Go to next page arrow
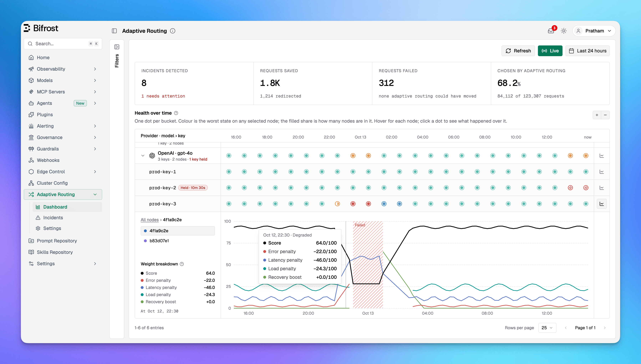641x364 pixels. [605, 328]
